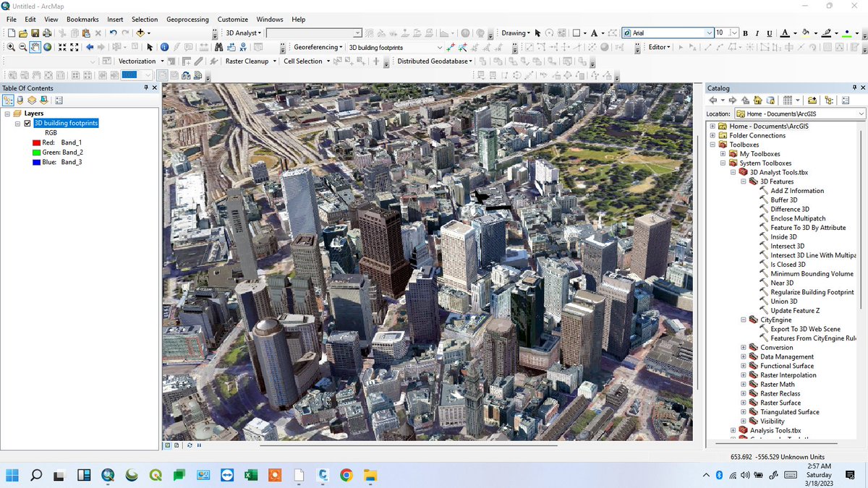Open a map document with Open icon
The height and width of the screenshot is (488, 868).
(x=23, y=33)
